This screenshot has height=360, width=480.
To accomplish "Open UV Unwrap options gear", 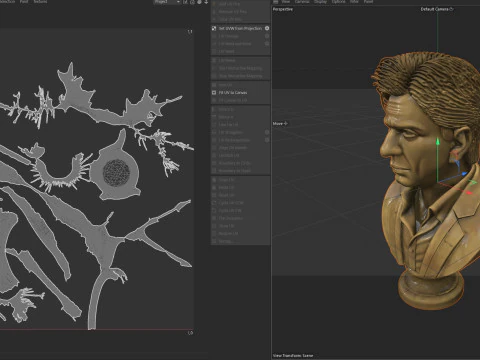I will 267,36.
